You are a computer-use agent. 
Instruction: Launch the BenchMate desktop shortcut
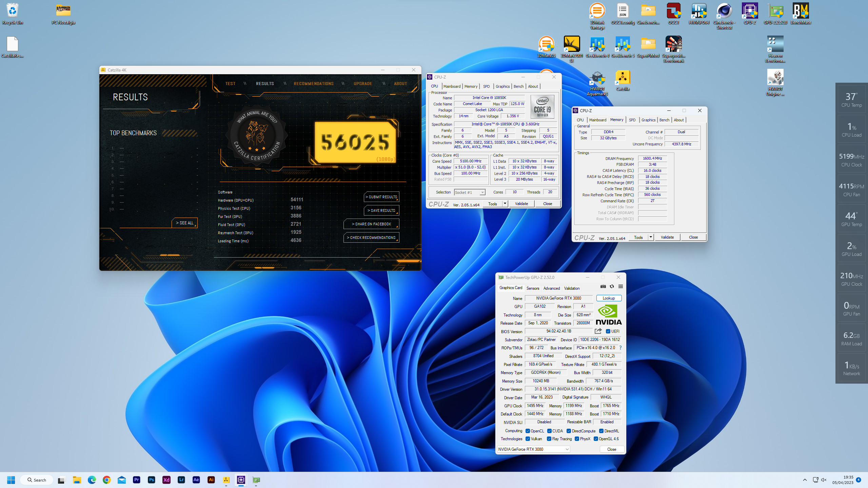(x=801, y=14)
